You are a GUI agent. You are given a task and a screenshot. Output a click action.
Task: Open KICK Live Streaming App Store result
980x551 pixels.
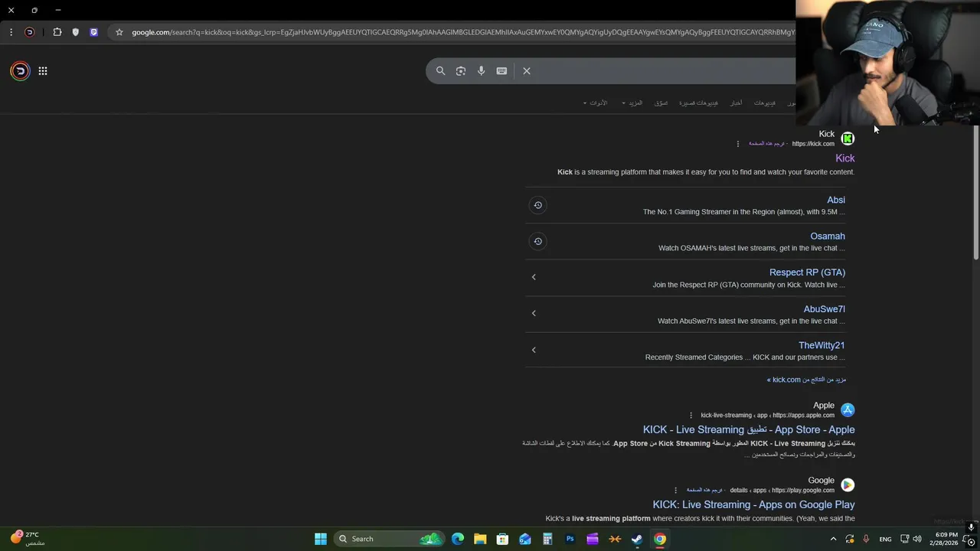749,430
